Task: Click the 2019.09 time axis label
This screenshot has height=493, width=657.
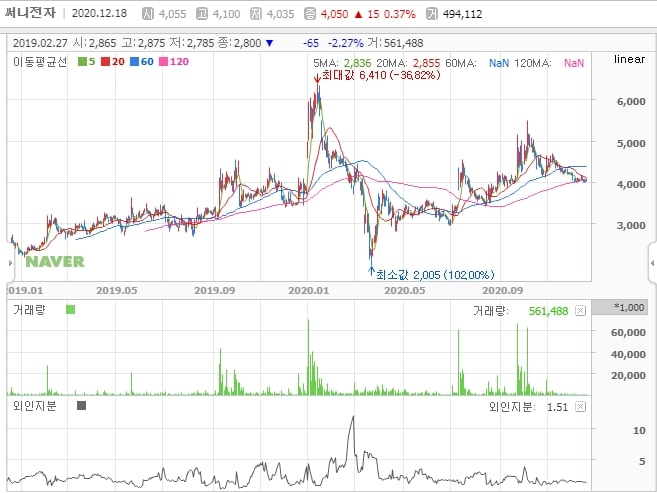Action: coord(215,291)
